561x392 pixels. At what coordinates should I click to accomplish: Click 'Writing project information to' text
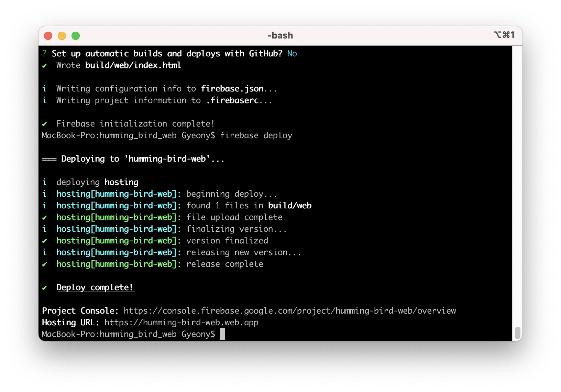pos(129,100)
